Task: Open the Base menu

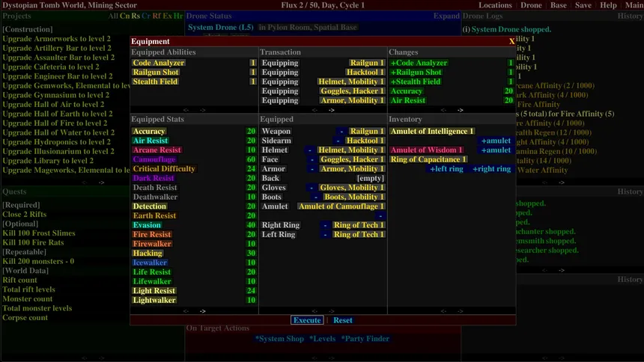Action: pos(558,5)
